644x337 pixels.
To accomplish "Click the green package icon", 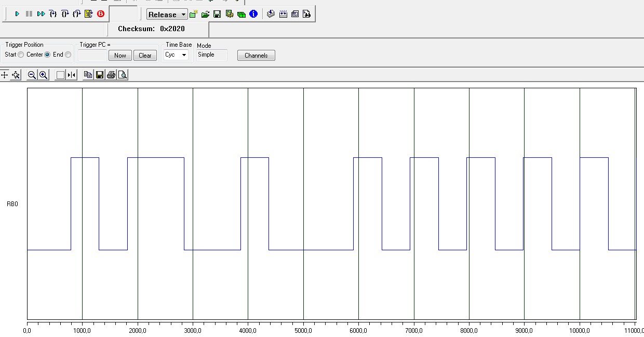I will 241,14.
